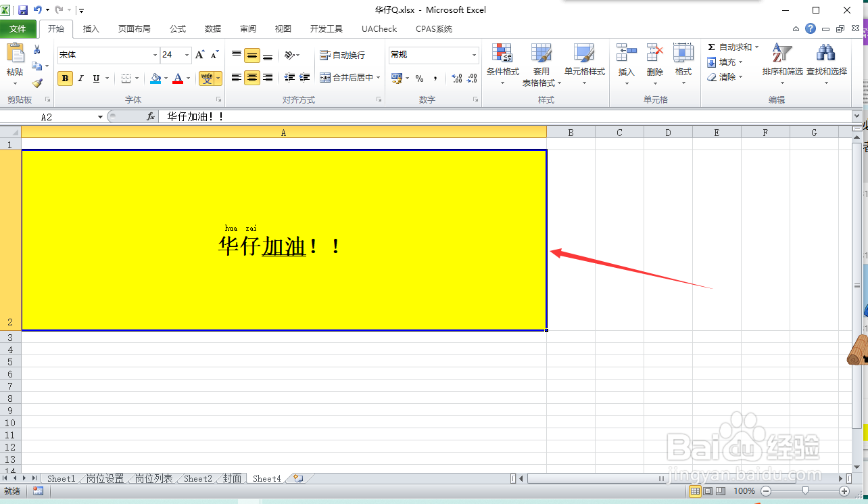Click the Cell Styles (单元格样式) icon
Screen dimensions: 868x504
(x=584, y=53)
